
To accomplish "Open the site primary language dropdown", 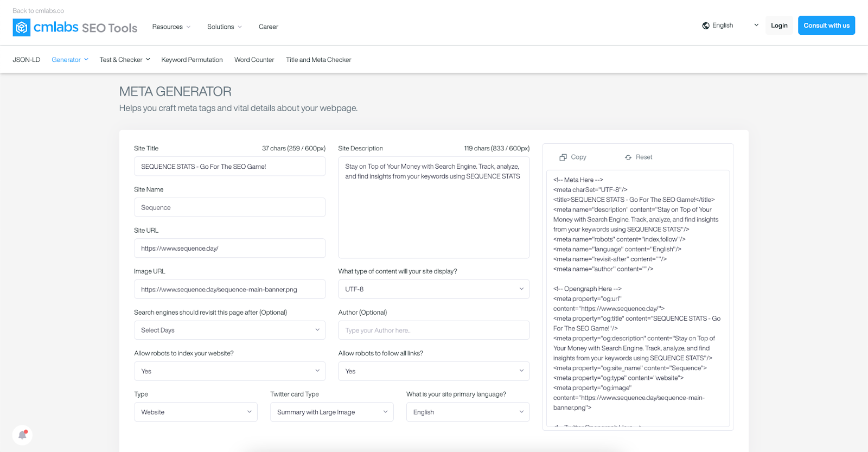I will click(x=468, y=412).
